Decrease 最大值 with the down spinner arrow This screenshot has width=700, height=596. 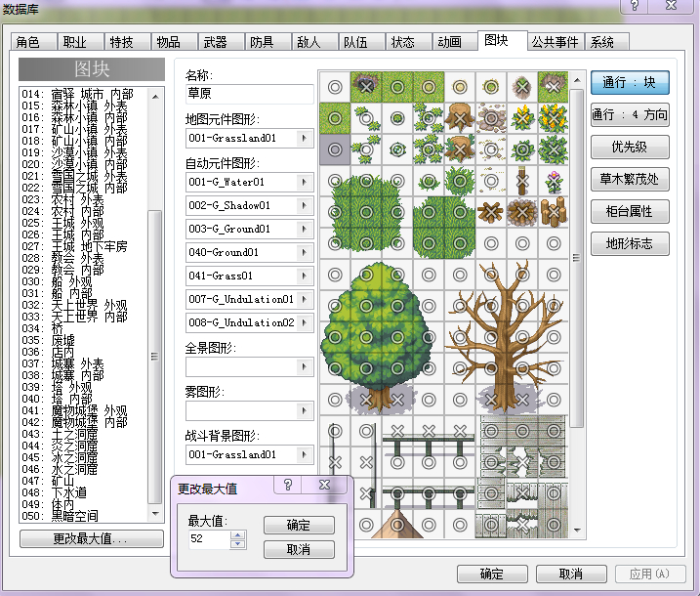(238, 543)
